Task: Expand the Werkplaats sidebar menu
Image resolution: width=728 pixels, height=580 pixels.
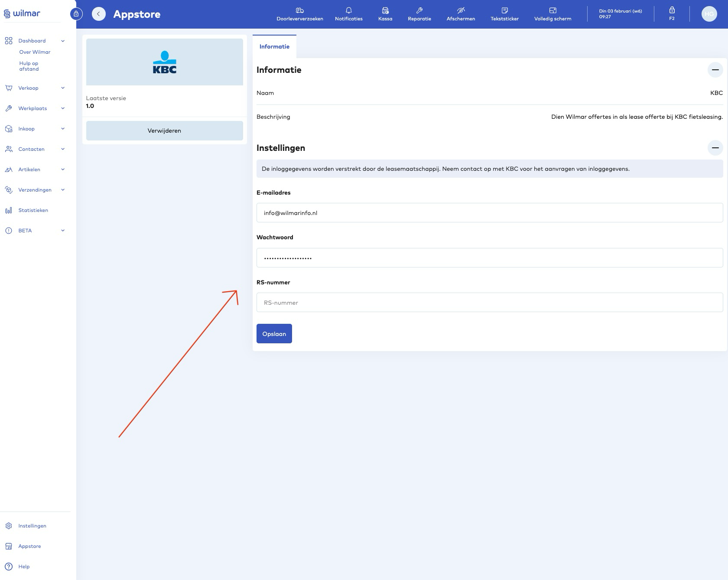Action: click(35, 108)
